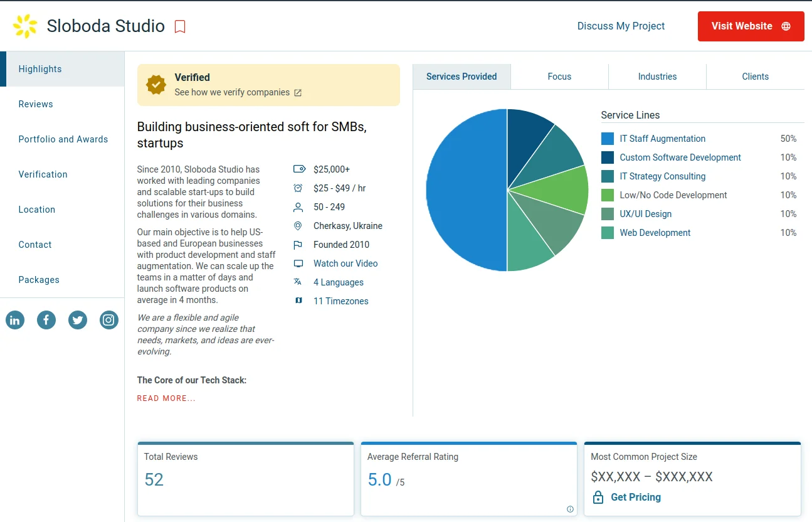
Task: Click the price tag icon next to $25,000+
Action: [x=299, y=169]
